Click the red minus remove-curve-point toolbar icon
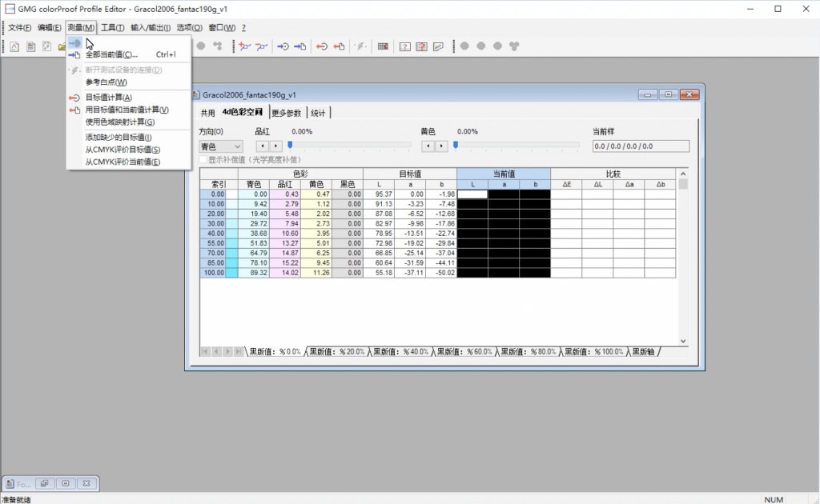Image resolution: width=820 pixels, height=504 pixels. [x=262, y=46]
